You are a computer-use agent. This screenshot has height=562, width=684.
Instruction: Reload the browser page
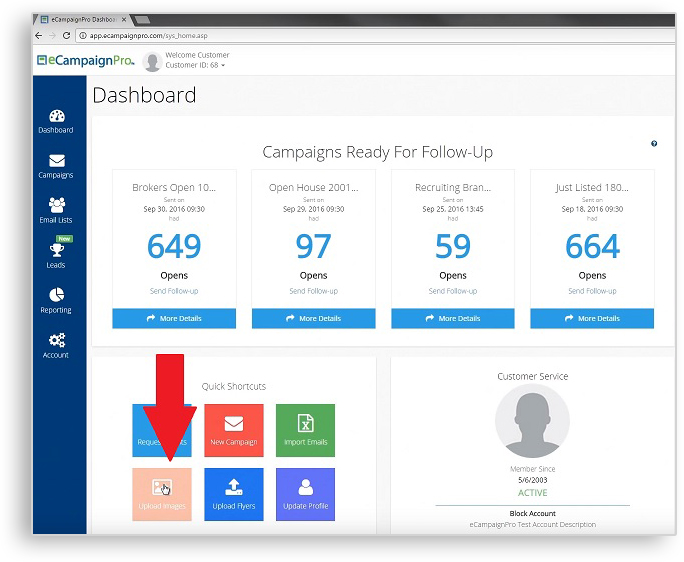tap(66, 35)
